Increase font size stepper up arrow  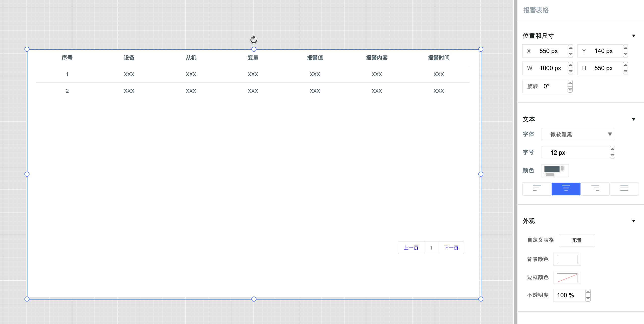(x=612, y=149)
